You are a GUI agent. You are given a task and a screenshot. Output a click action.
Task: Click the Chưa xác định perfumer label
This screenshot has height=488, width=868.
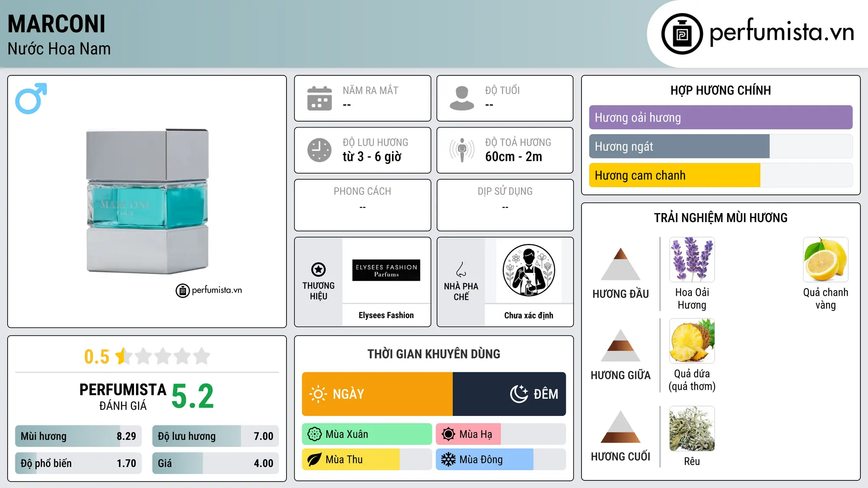click(x=529, y=315)
